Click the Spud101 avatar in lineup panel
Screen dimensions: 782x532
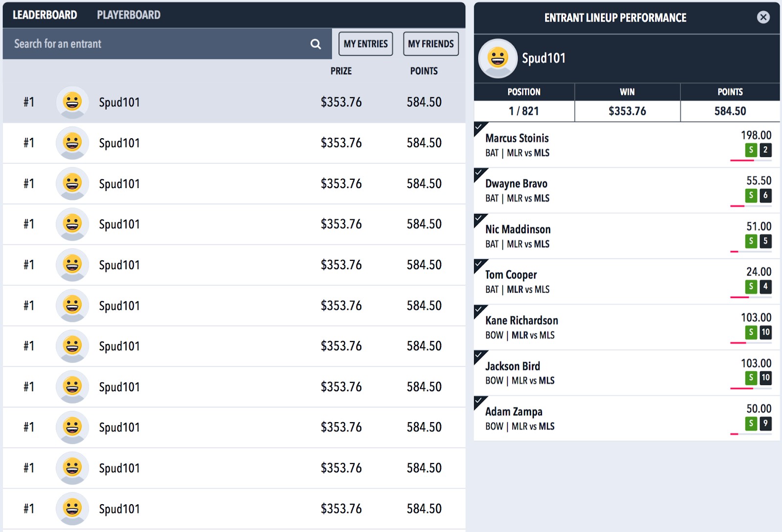498,58
